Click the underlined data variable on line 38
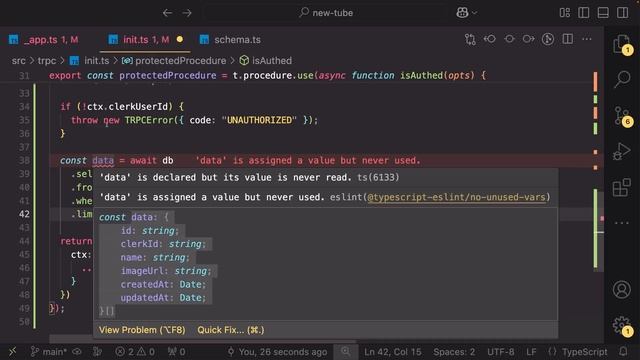This screenshot has width=640, height=360. click(x=103, y=160)
